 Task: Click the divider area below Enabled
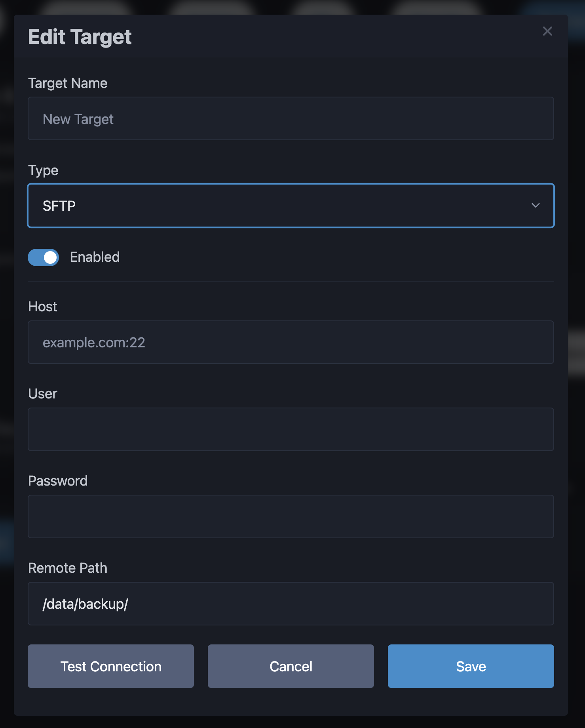point(291,281)
